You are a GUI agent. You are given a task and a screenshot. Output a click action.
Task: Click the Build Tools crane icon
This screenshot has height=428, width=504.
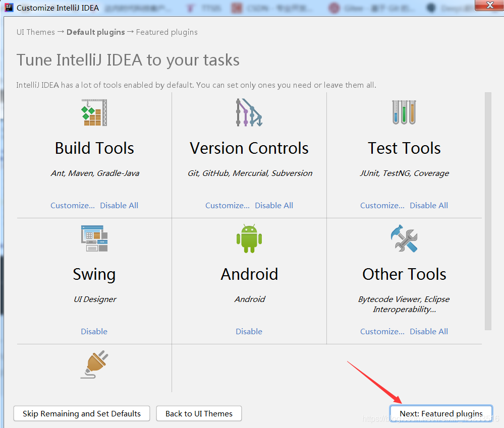coord(94,112)
